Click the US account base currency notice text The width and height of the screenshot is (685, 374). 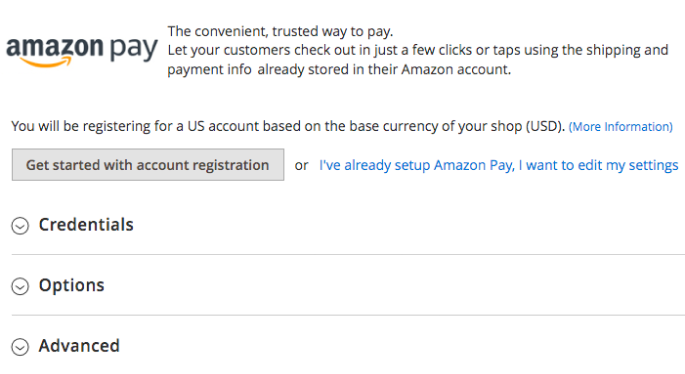pyautogui.click(x=288, y=126)
